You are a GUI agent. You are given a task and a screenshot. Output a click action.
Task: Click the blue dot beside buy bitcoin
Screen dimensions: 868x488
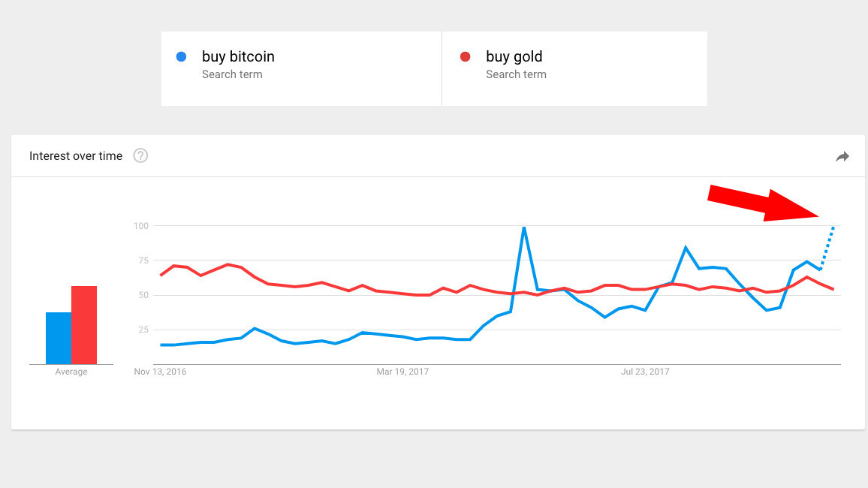181,56
